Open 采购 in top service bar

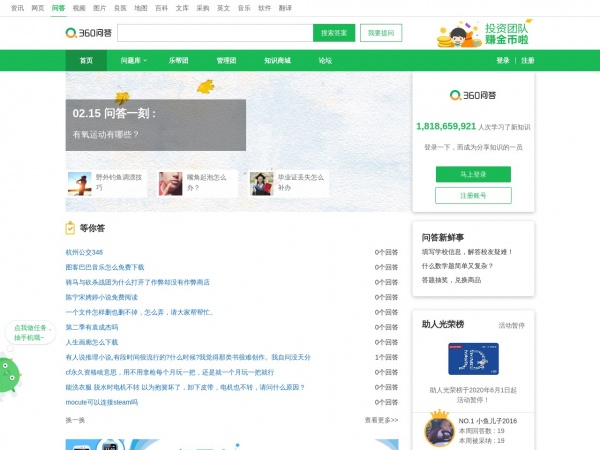(203, 8)
